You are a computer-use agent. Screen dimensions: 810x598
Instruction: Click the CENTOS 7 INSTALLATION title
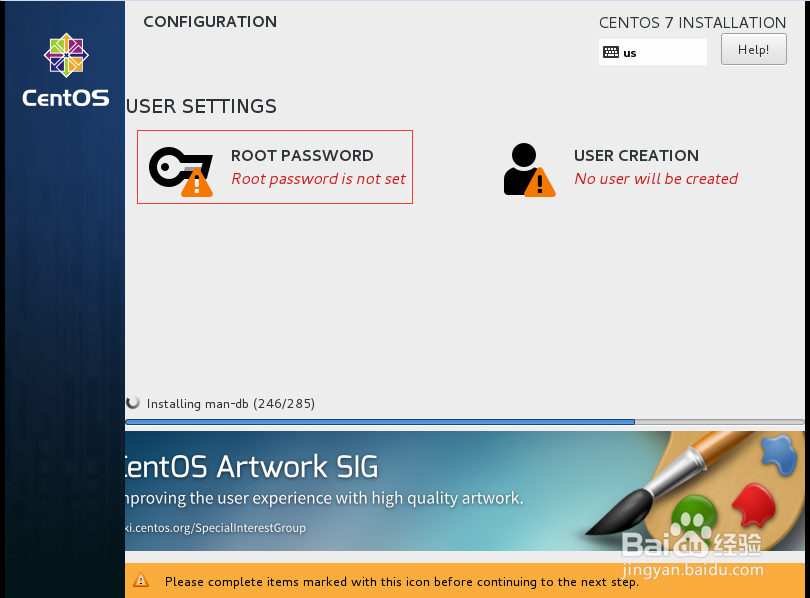[x=692, y=23]
